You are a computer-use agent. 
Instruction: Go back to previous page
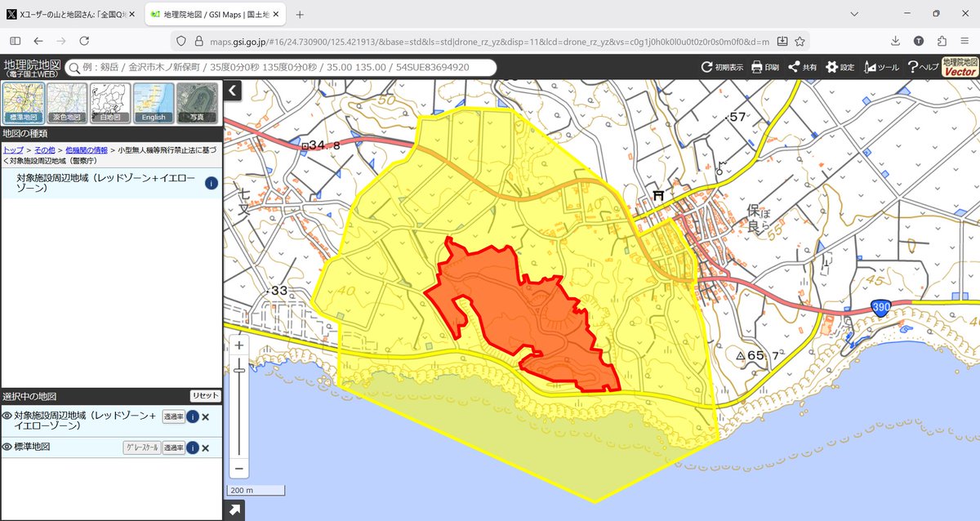(x=38, y=41)
